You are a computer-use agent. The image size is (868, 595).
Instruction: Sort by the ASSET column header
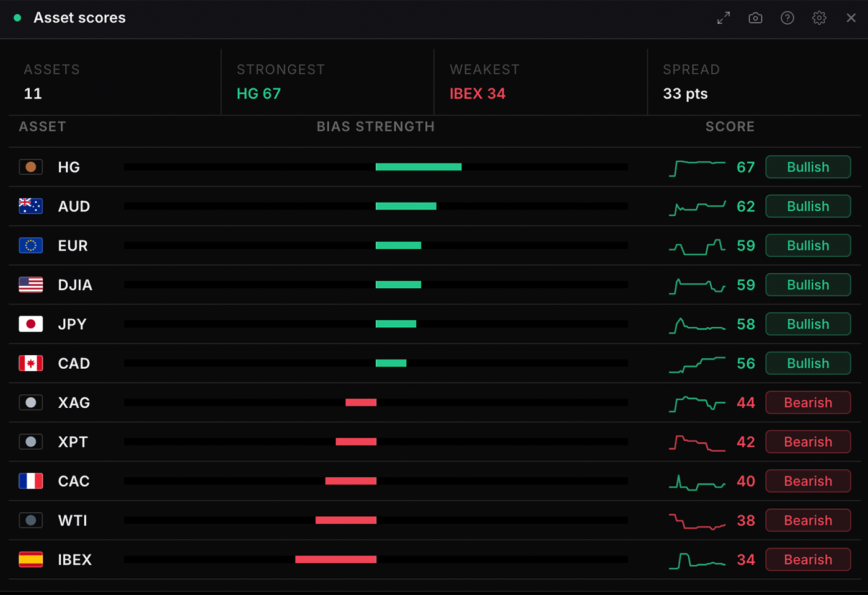(42, 126)
